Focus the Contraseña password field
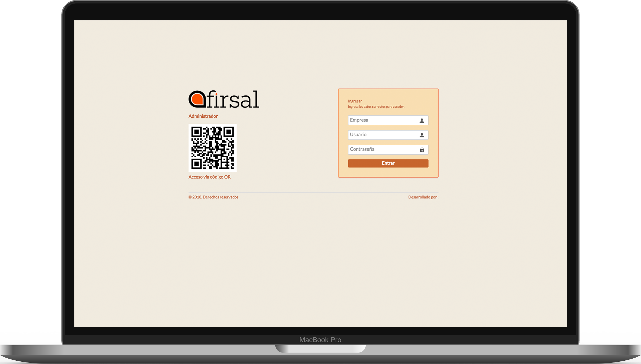 click(382, 149)
